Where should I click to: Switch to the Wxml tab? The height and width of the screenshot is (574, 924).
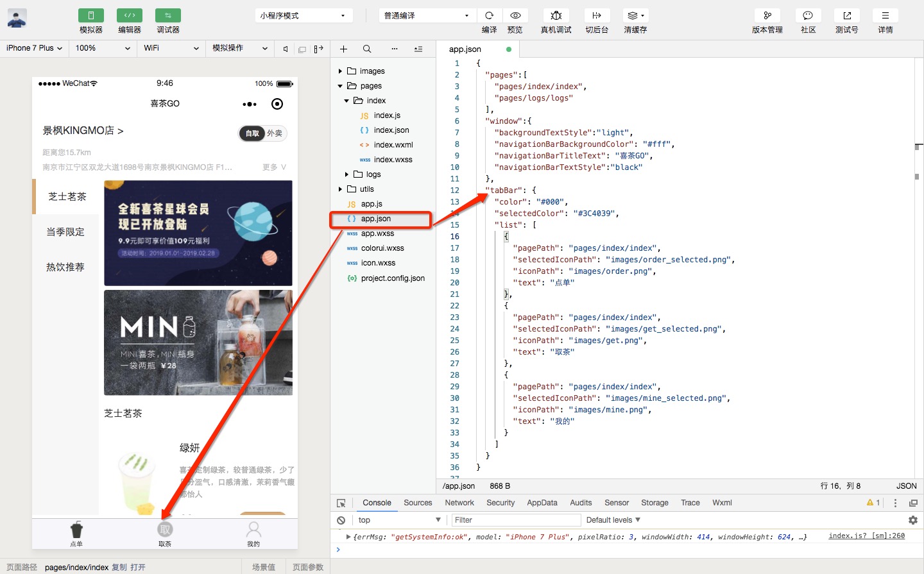tap(722, 503)
